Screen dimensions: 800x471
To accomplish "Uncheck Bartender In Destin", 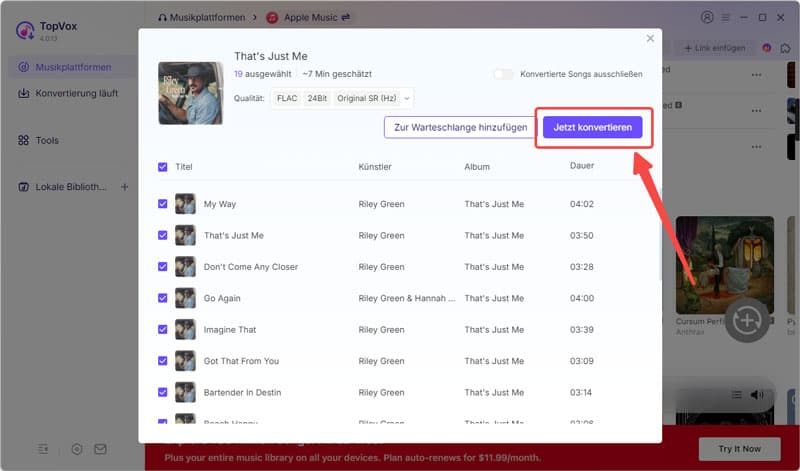I will click(x=163, y=392).
